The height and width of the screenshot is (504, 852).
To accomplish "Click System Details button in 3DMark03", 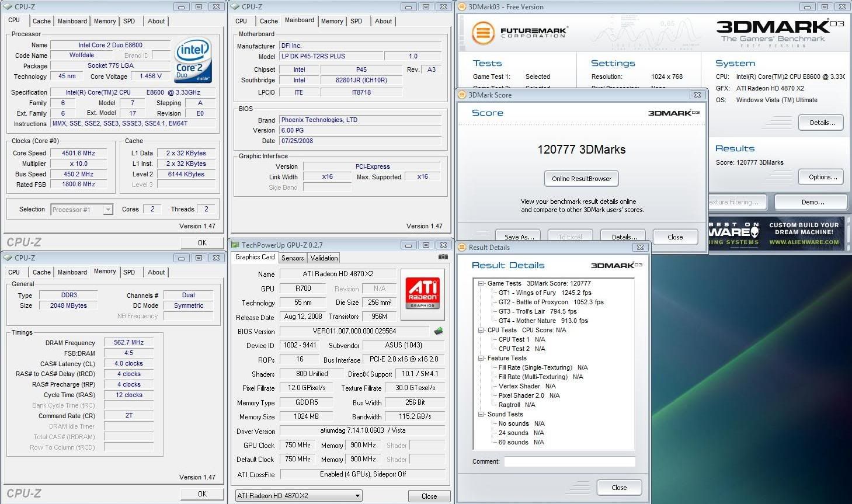I will 822,123.
